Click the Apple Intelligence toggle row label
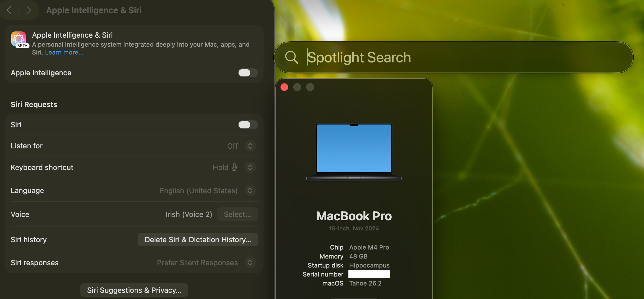644x299 pixels. (x=41, y=73)
